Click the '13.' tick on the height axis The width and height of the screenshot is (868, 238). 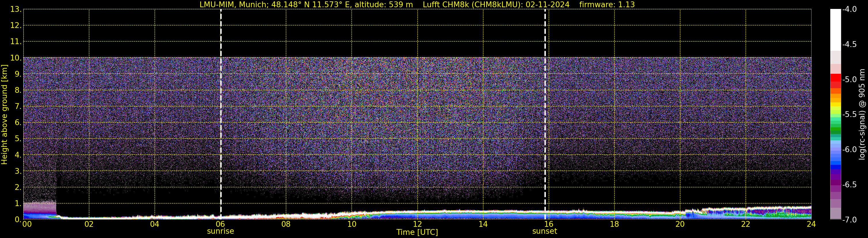coord(16,10)
